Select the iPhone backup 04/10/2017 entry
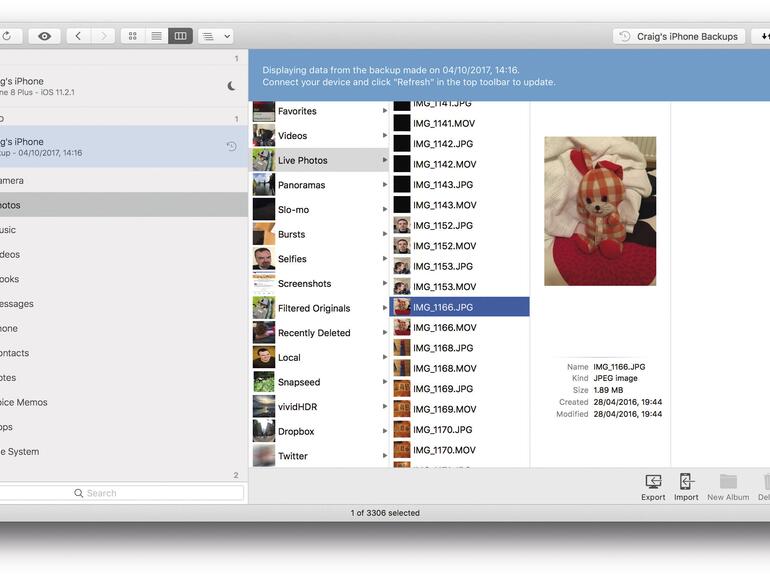Viewport: 770px width, 578px height. 124,146
